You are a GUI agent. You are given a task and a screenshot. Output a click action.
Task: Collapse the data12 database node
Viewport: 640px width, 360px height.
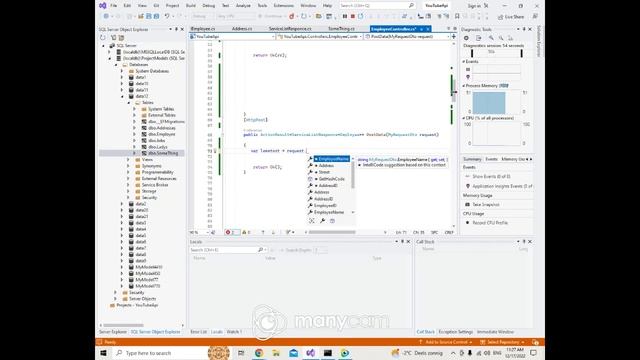pyautogui.click(x=122, y=96)
